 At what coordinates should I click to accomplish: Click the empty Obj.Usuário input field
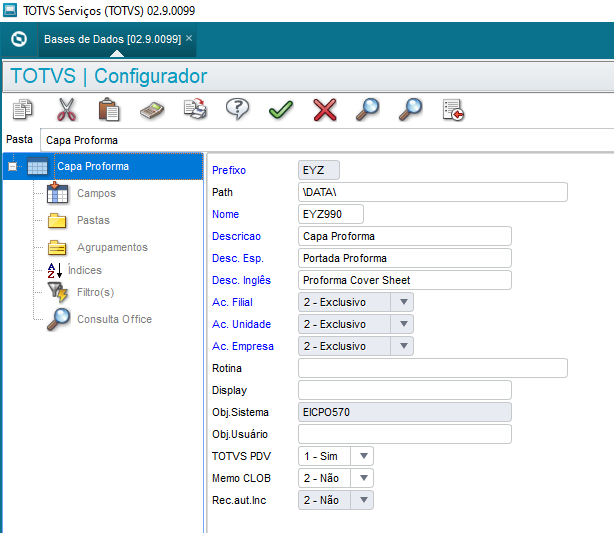405,434
